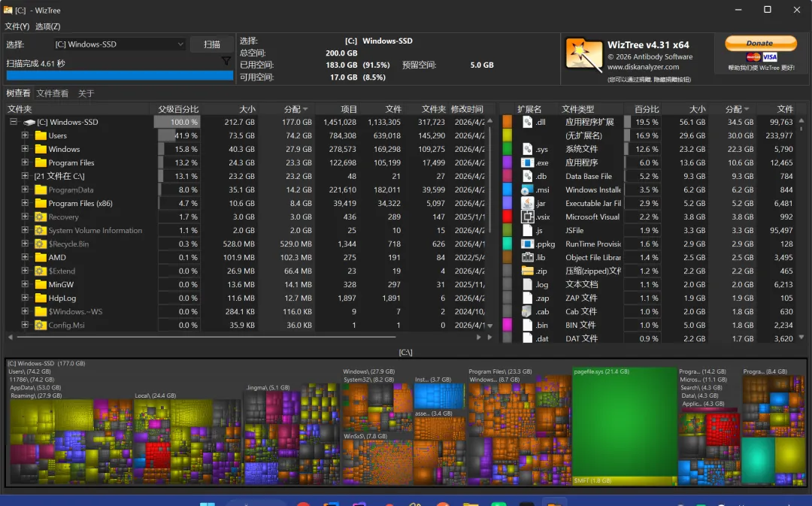Image resolution: width=812 pixels, height=506 pixels.
Task: Click the WizTree wizard wand logo
Action: tap(583, 54)
